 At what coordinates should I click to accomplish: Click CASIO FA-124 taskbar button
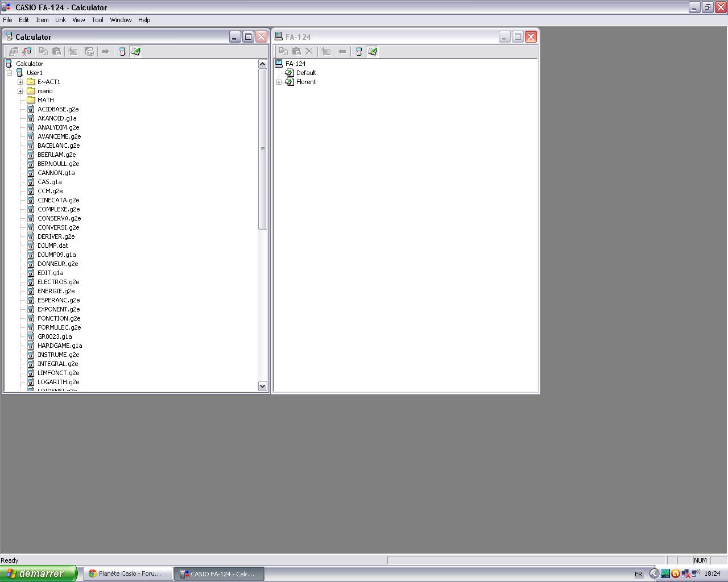click(220, 574)
